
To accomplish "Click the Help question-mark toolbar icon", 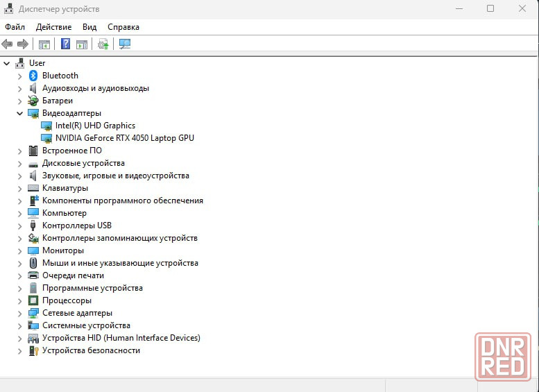I will tap(65, 44).
